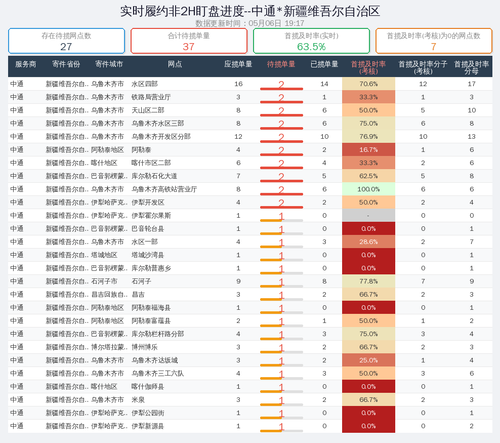Click the 62.5% rate cell for 库尔勒石化大道

[x=368, y=176]
